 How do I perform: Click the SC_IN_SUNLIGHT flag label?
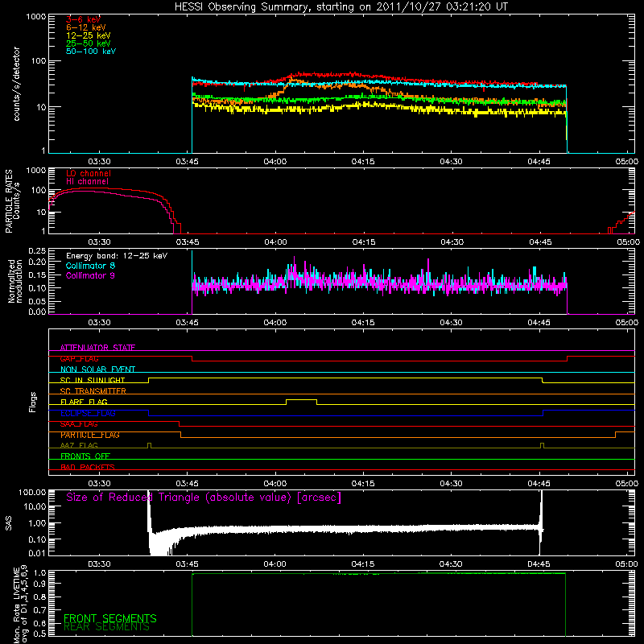point(93,380)
